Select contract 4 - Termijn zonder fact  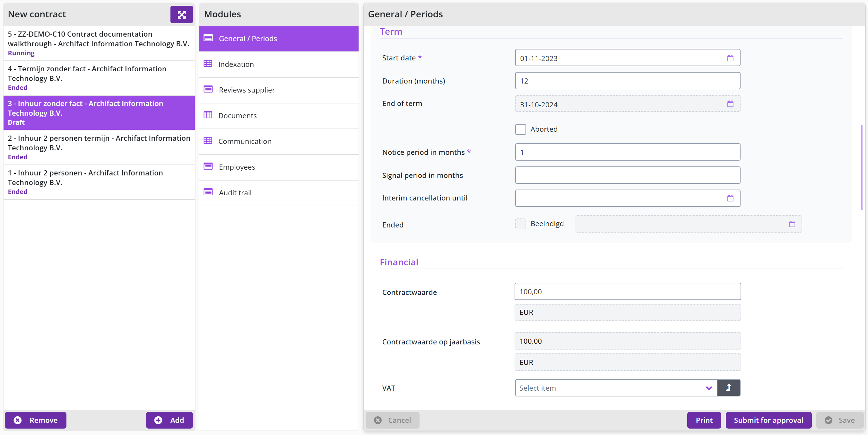pos(99,78)
